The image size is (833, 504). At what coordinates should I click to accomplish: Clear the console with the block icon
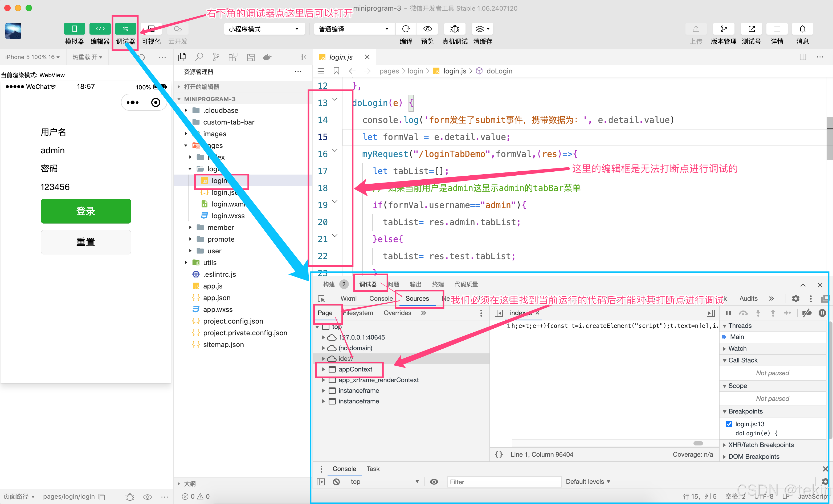[x=336, y=482]
